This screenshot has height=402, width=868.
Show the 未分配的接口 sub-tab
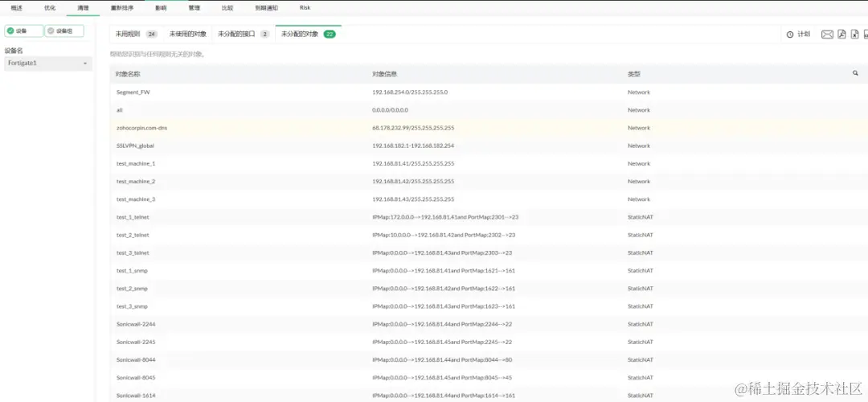(x=244, y=35)
